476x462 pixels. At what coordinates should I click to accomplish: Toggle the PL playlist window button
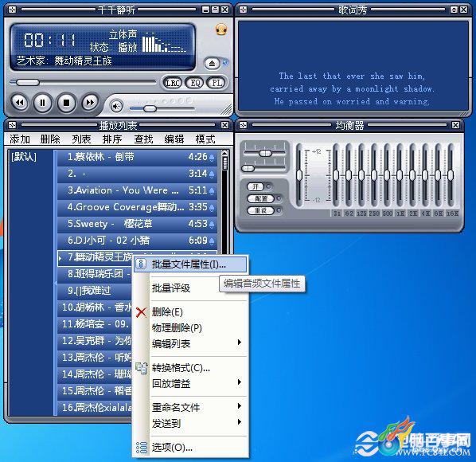[x=217, y=83]
